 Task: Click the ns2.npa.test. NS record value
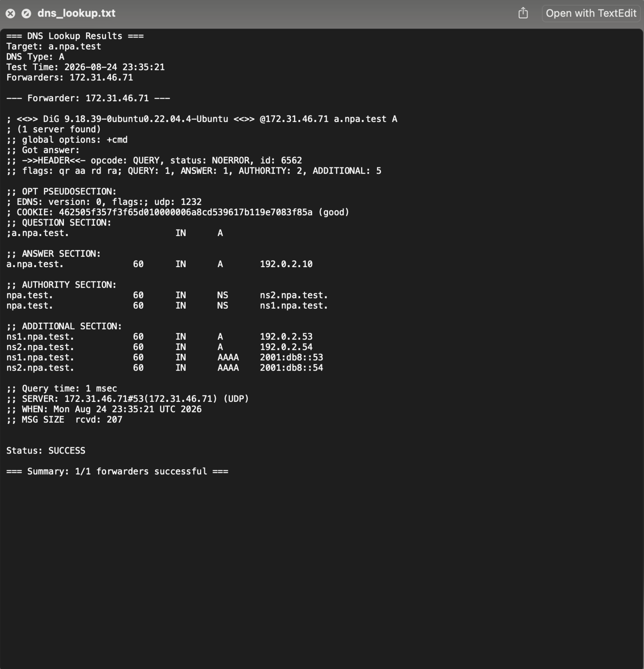pyautogui.click(x=294, y=295)
